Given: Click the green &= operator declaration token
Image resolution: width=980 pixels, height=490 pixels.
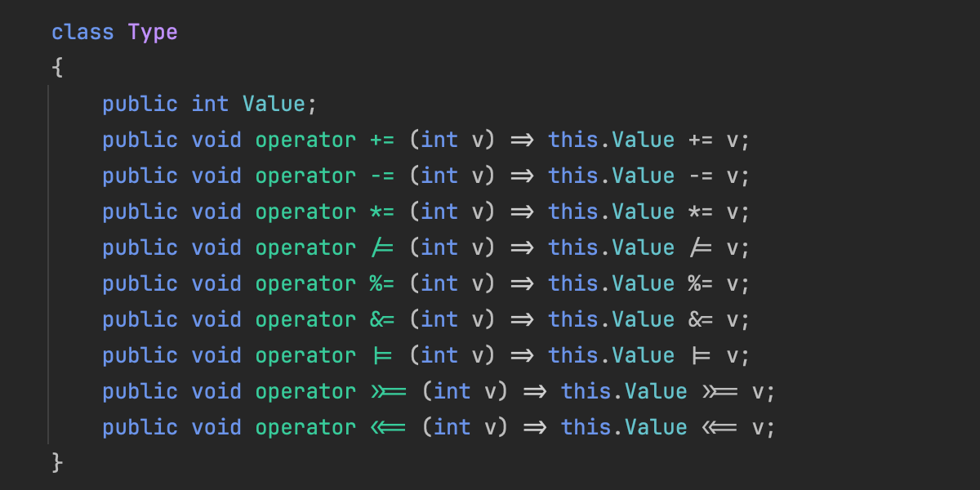Looking at the screenshot, I should coord(382,320).
